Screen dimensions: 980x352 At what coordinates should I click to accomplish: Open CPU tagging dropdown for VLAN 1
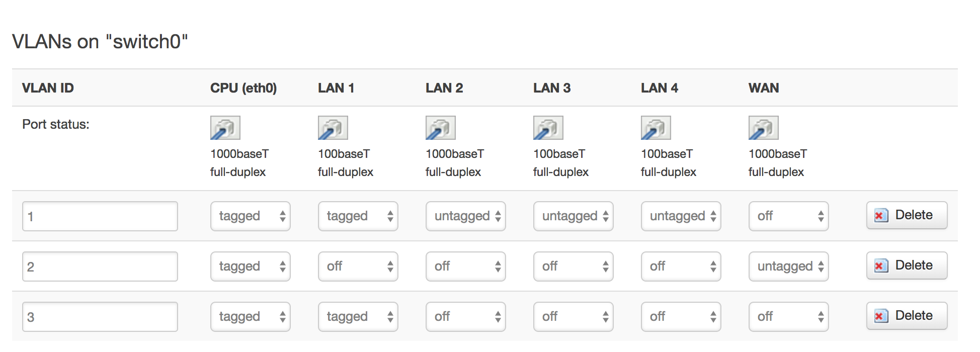250,216
